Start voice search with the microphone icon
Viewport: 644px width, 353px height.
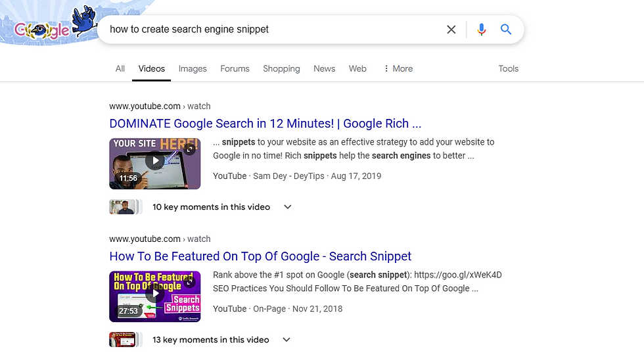point(481,30)
